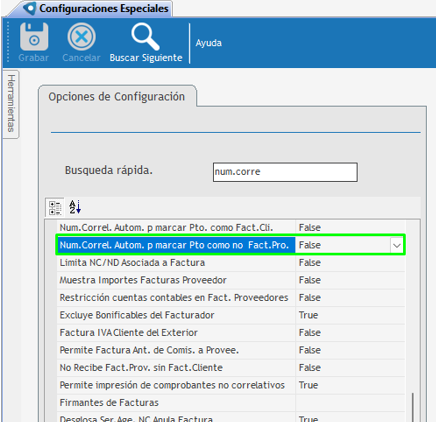Viewport: 436px width, 422px height.
Task: Click the Buscar Siguiente magnifier icon
Action: click(145, 36)
